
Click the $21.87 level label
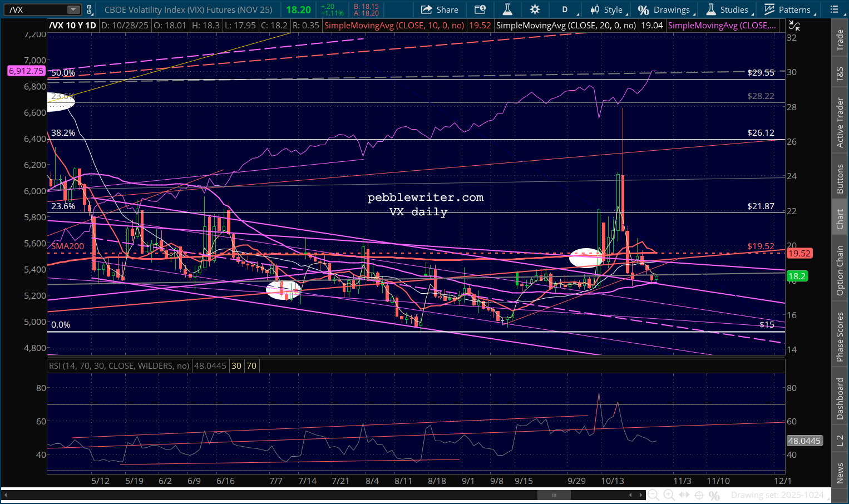pos(761,206)
